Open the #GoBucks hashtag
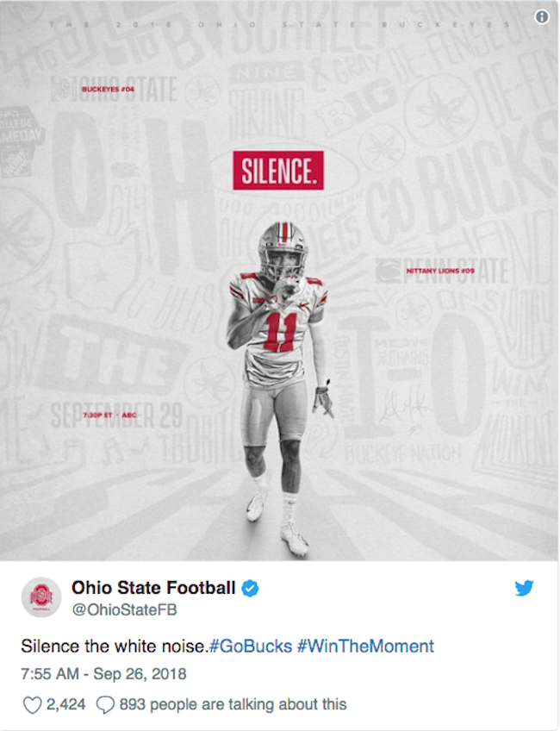Image resolution: width=560 pixels, height=731 pixels. pyautogui.click(x=251, y=647)
